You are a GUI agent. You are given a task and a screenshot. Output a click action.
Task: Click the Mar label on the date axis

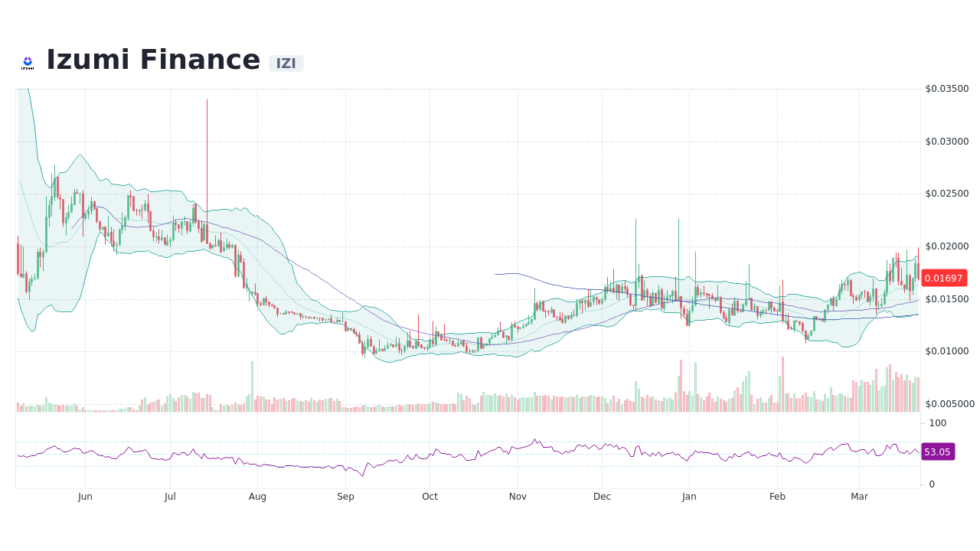pyautogui.click(x=859, y=496)
